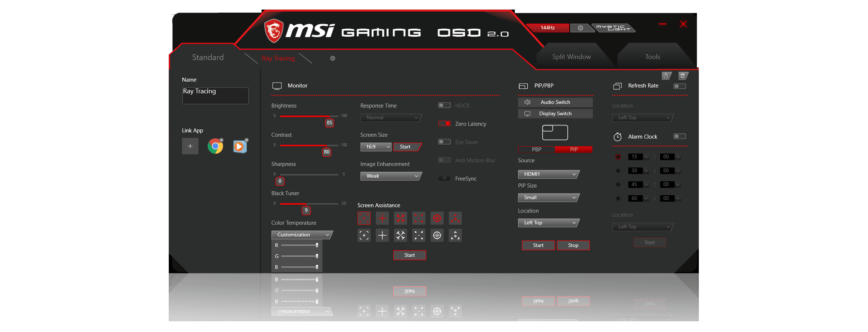The width and height of the screenshot is (868, 332).
Task: Select the white bracket-frame crosshair
Action: (364, 235)
